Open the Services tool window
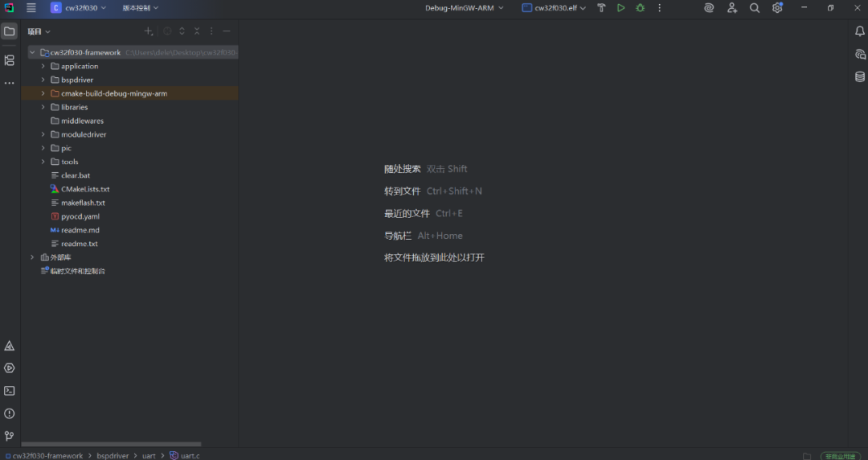 click(9, 368)
